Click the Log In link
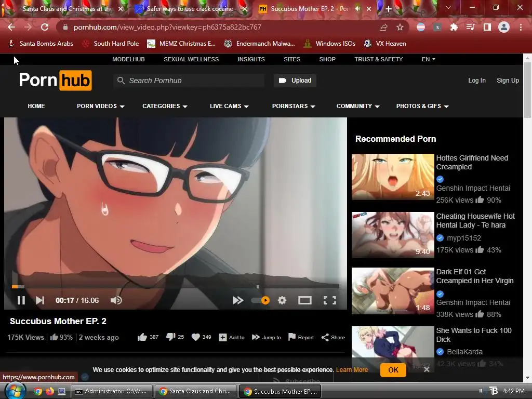 coord(477,81)
